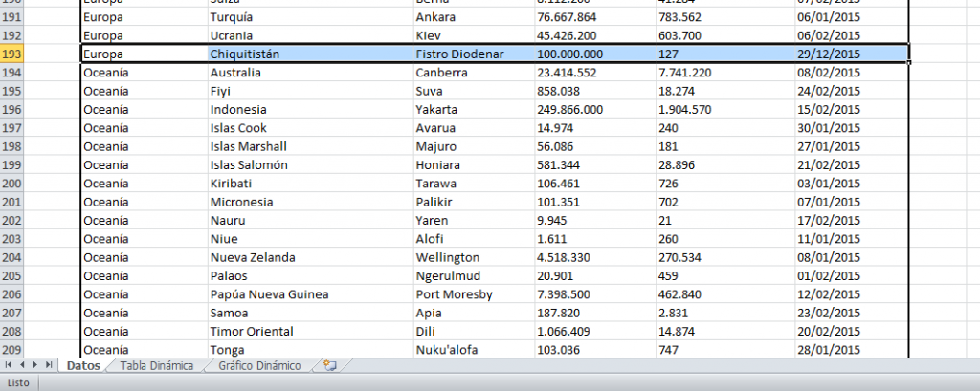980x391 pixels.
Task: Select the cell with 7.741.220
Action: point(725,73)
